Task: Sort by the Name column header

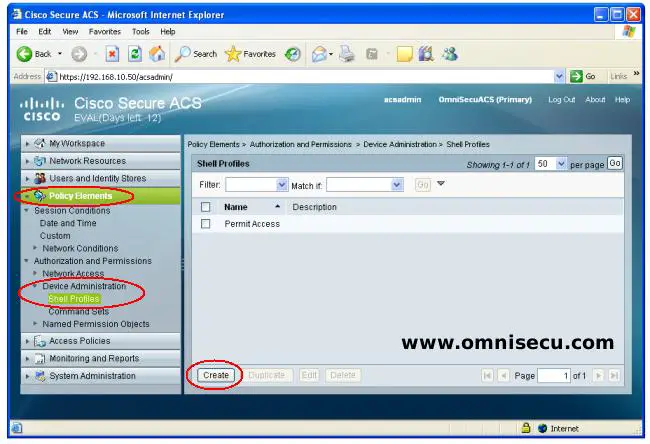Action: [x=236, y=207]
